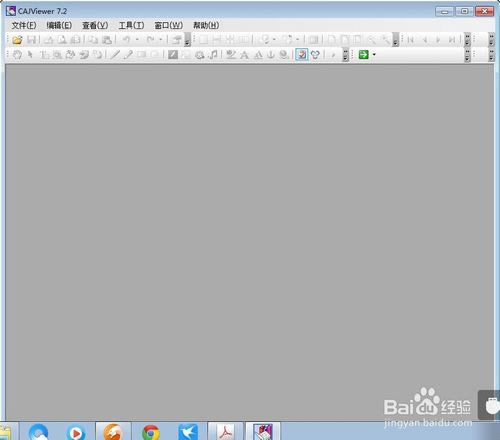Click the Undo arrow icon

126,40
